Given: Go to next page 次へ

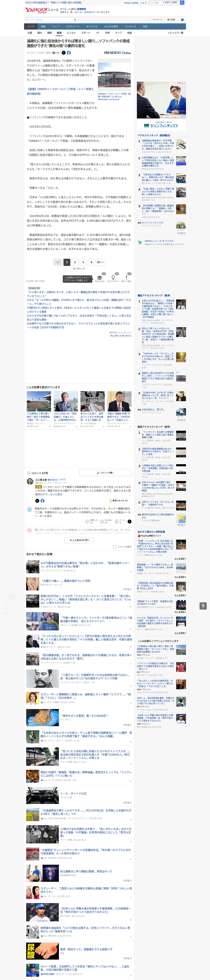Looking at the screenshot, I should [x=100, y=262].
